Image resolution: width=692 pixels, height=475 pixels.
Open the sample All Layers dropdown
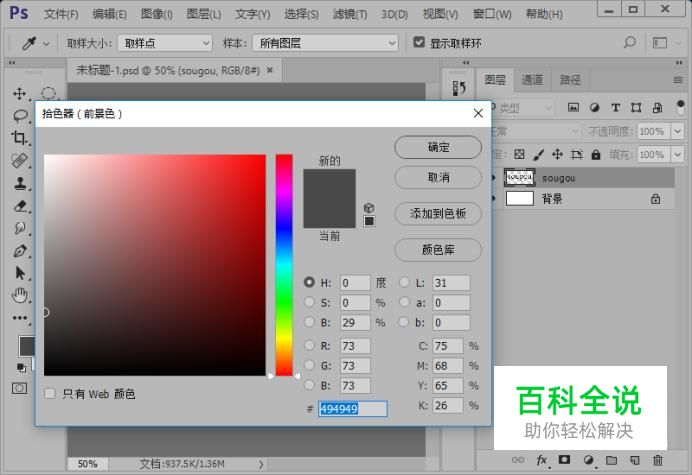coord(325,43)
